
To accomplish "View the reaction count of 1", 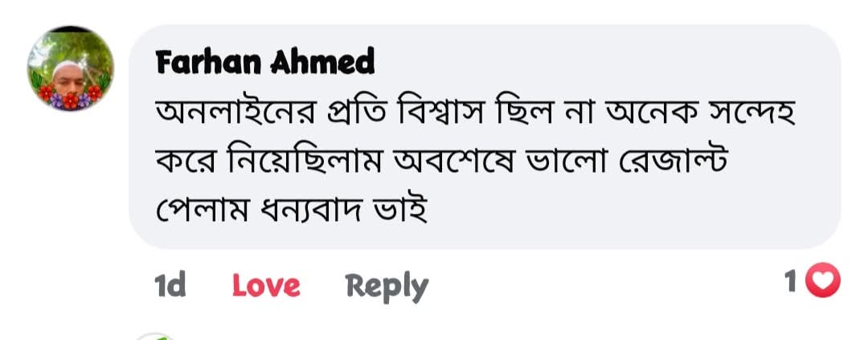I will click(792, 281).
